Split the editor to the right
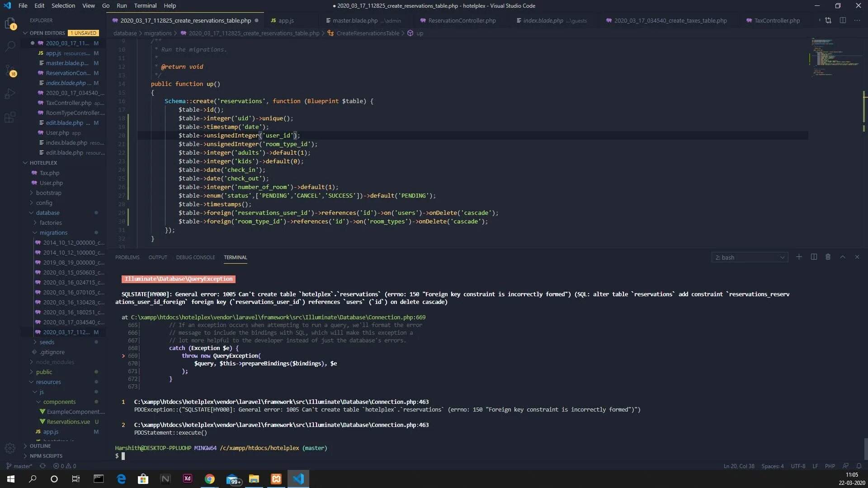 coord(843,20)
